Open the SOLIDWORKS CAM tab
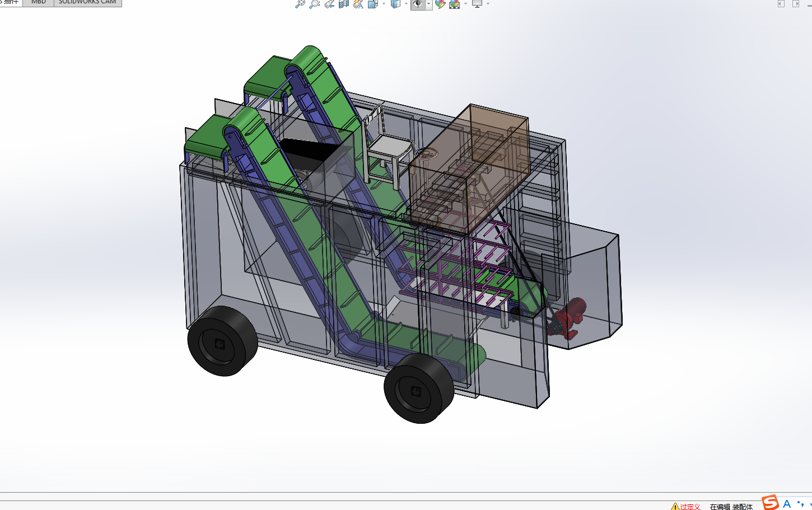812x510 pixels. coord(88,3)
